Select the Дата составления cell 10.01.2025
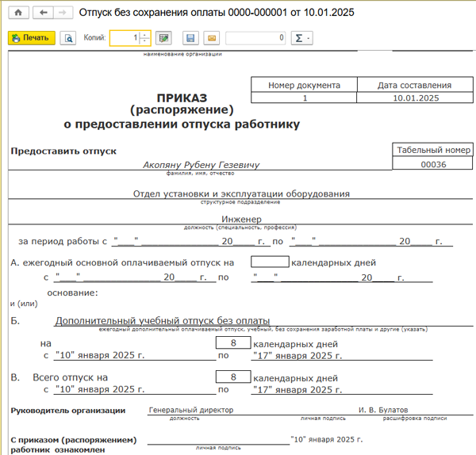Viewport: 476px width, 455px height. pos(415,98)
